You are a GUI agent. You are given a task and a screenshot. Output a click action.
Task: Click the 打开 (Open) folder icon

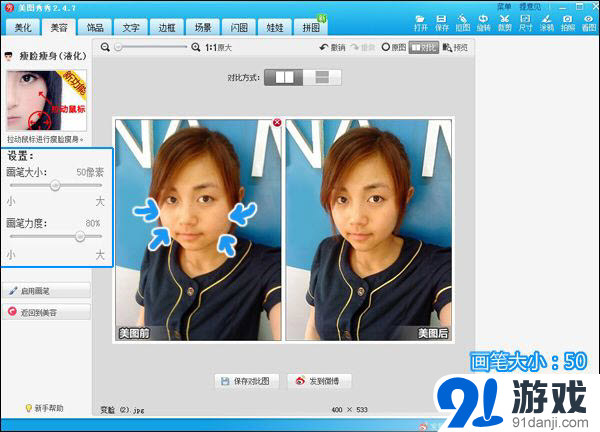point(421,23)
